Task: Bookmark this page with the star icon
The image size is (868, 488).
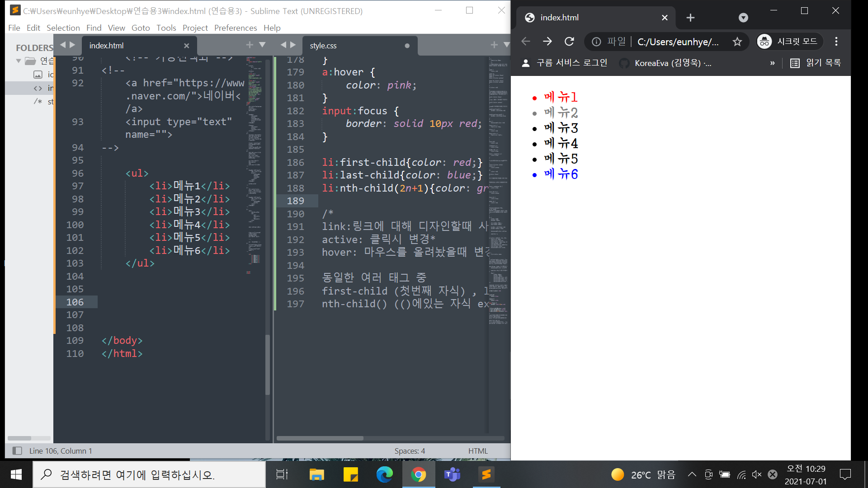Action: point(737,42)
